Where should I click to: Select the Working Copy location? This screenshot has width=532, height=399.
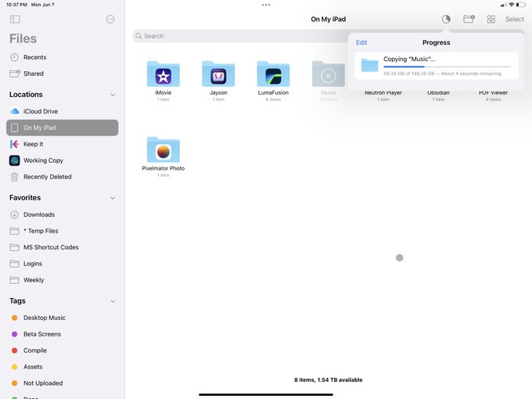pyautogui.click(x=63, y=160)
